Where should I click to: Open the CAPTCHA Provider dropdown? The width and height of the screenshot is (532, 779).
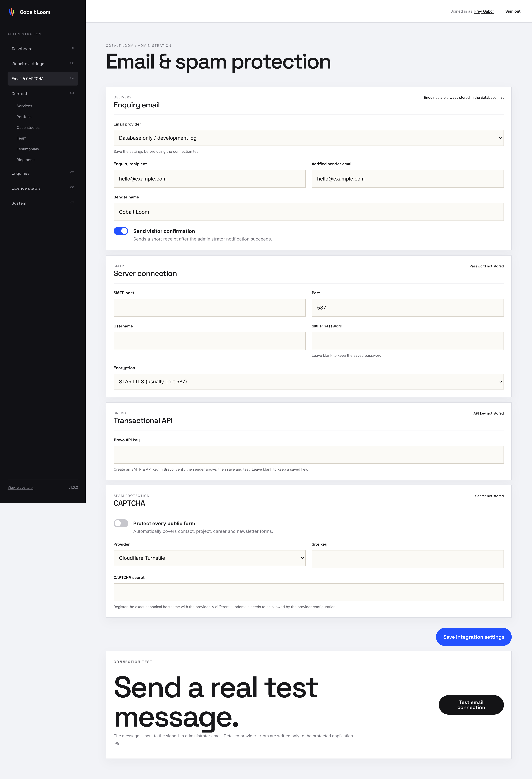[x=209, y=558]
